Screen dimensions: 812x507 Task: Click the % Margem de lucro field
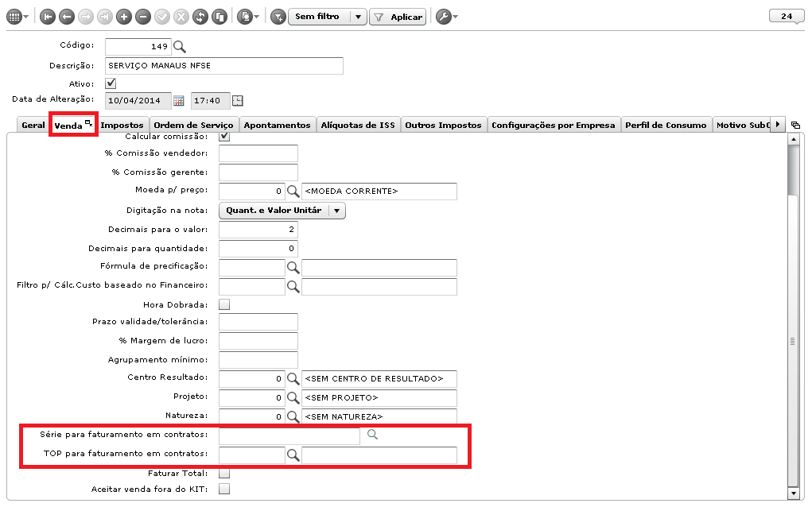[x=258, y=341]
